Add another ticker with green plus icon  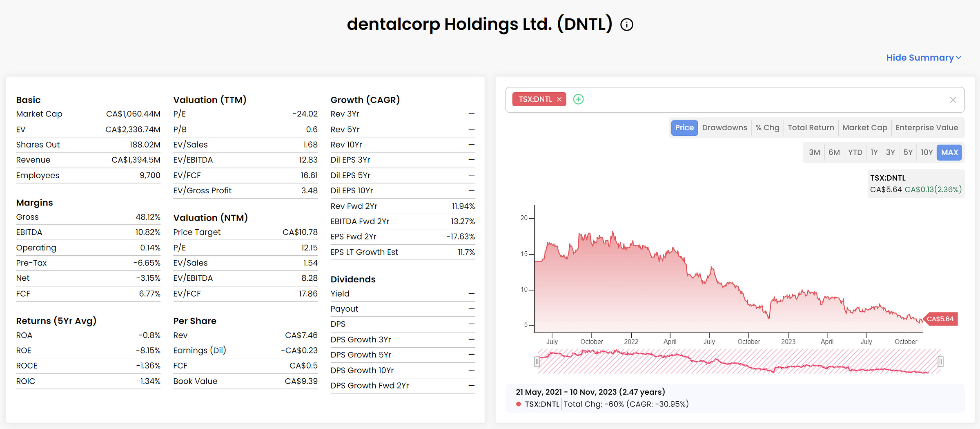[578, 99]
